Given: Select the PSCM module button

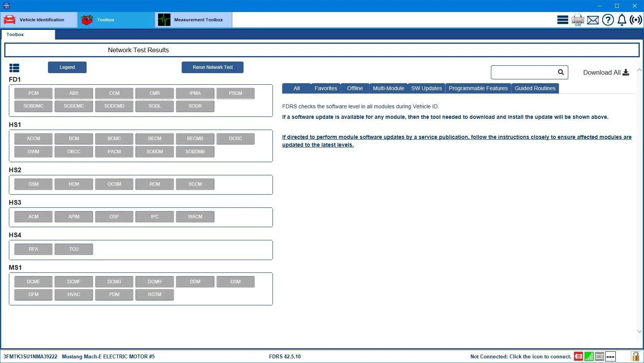Looking at the screenshot, I should tap(235, 93).
